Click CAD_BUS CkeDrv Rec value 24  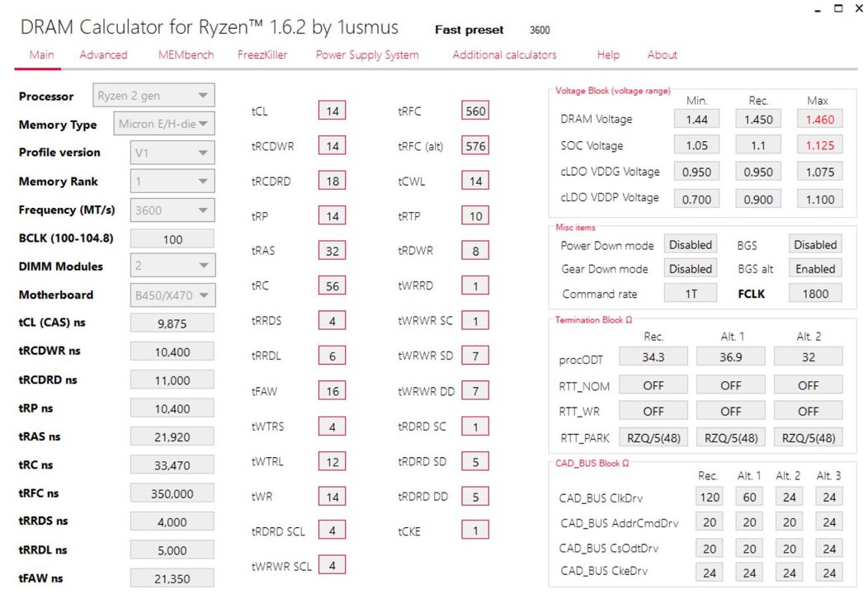(710, 573)
